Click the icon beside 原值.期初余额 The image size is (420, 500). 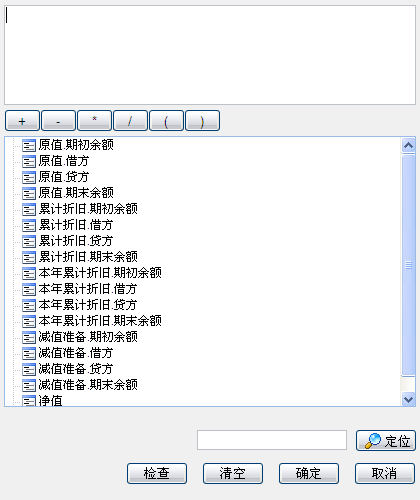[29, 145]
